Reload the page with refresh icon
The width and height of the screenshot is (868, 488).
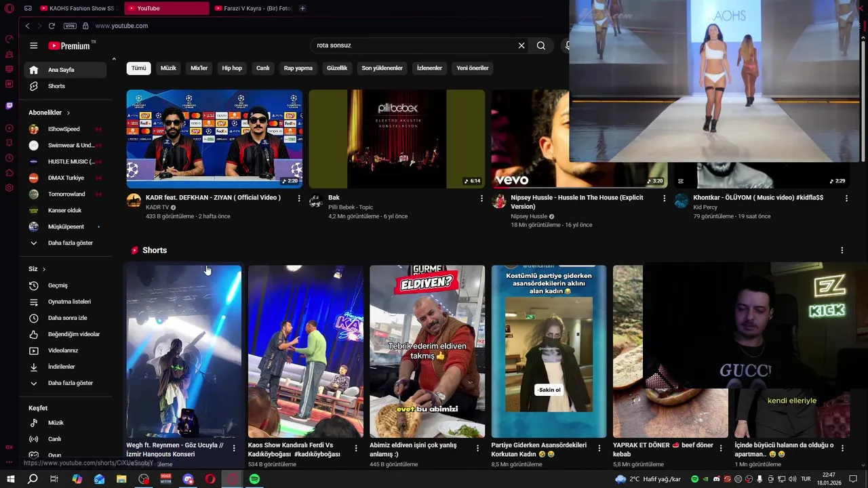point(52,26)
